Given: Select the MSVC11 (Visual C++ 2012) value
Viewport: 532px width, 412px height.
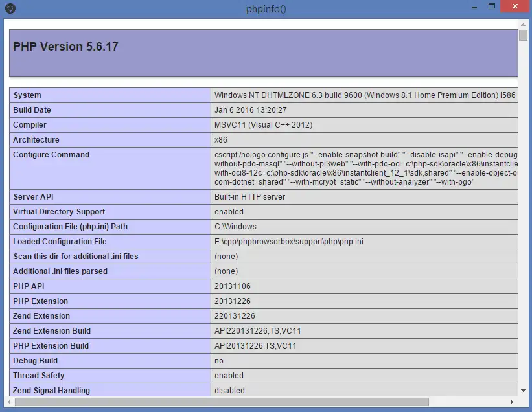Looking at the screenshot, I should (x=263, y=125).
